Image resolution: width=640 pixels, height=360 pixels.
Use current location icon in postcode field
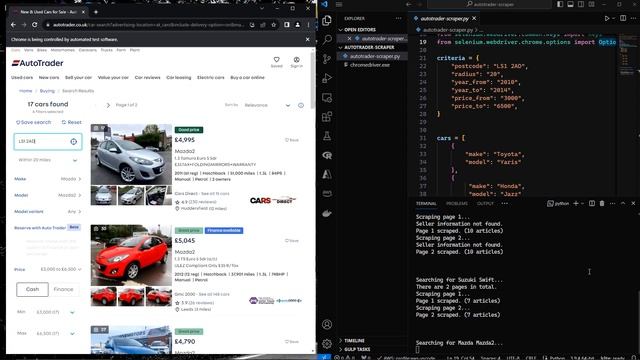(x=73, y=142)
